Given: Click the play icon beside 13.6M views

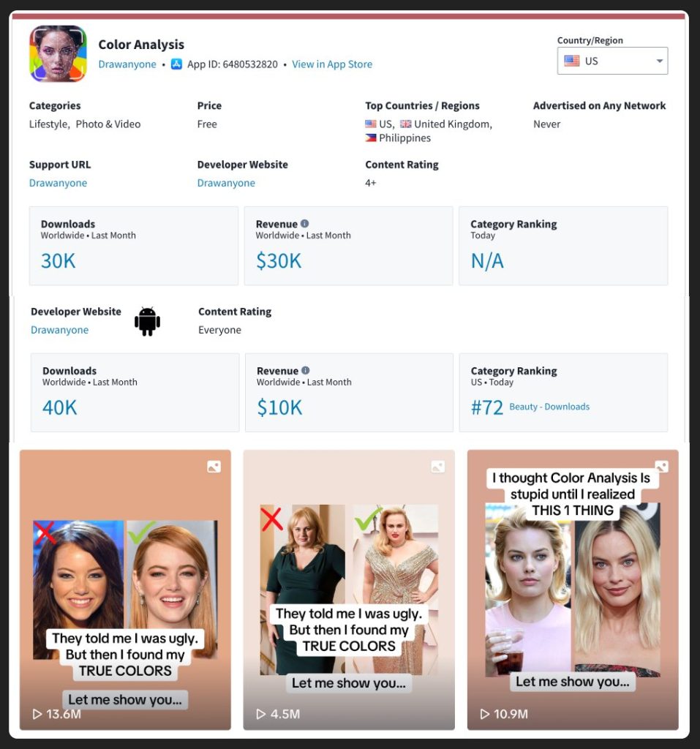Looking at the screenshot, I should (37, 714).
